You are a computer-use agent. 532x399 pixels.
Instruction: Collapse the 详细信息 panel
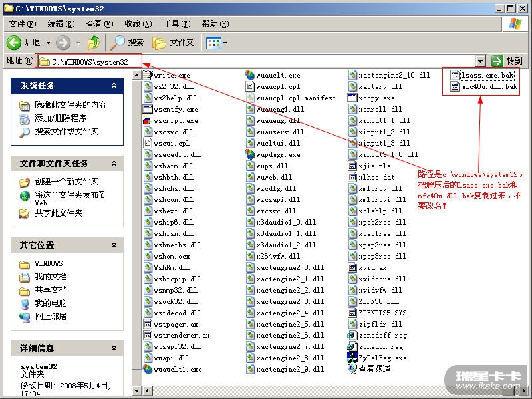click(x=114, y=348)
